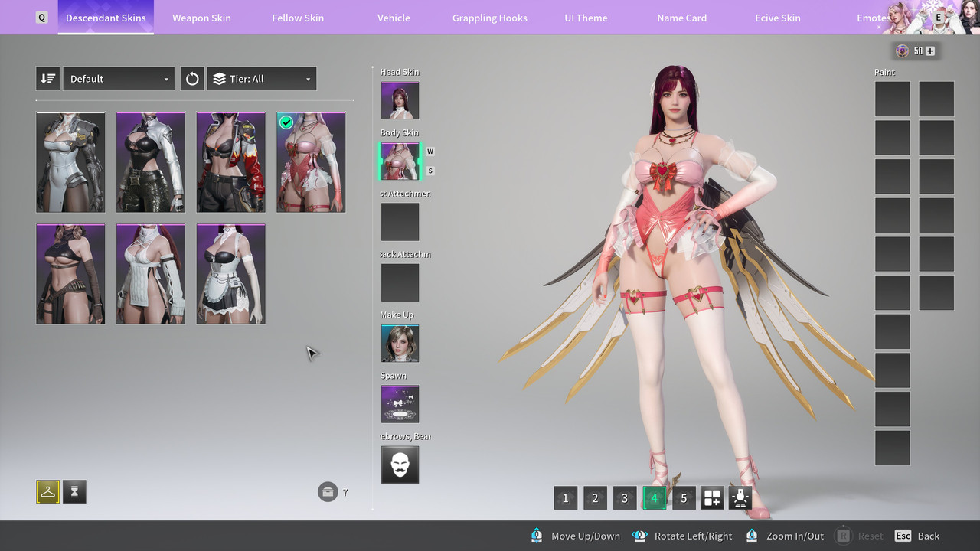Switch to the Weapon Skin tab

pos(201,18)
